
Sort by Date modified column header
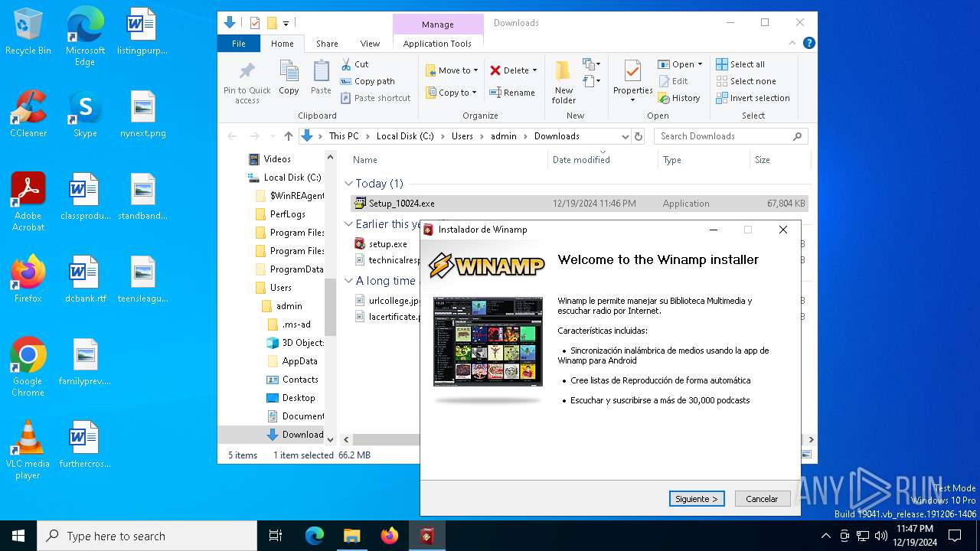click(x=603, y=160)
